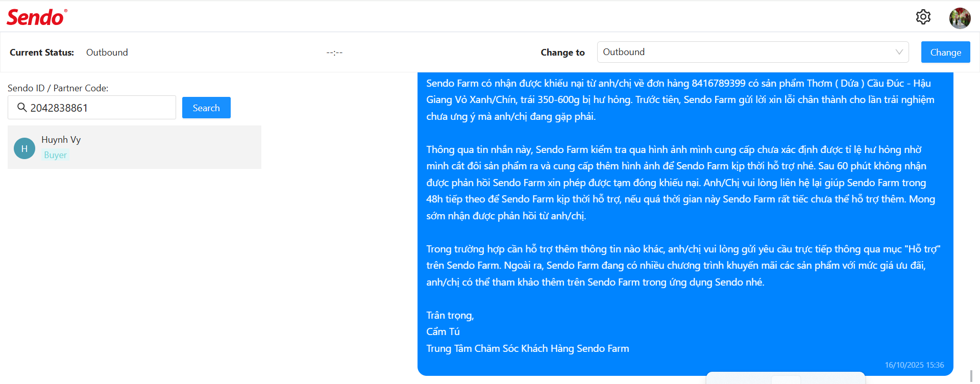980x384 pixels.
Task: Expand the Change to status dropdown
Action: click(x=753, y=52)
